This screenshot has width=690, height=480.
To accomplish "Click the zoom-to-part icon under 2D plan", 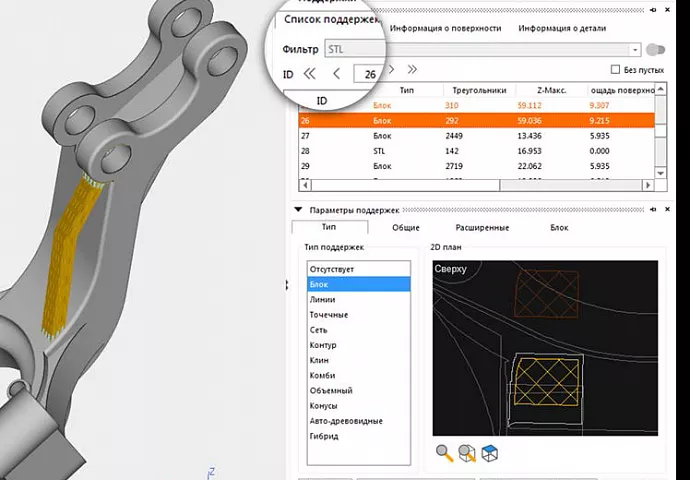I will click(x=467, y=453).
